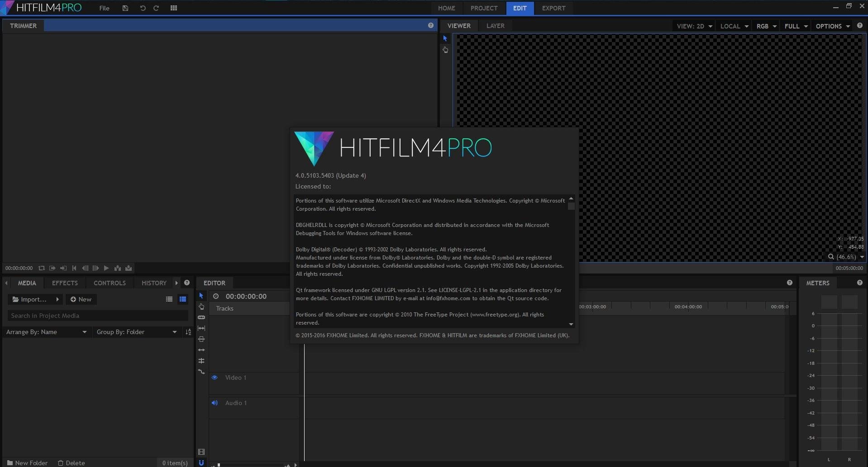Go to the Home screen tab

(446, 8)
